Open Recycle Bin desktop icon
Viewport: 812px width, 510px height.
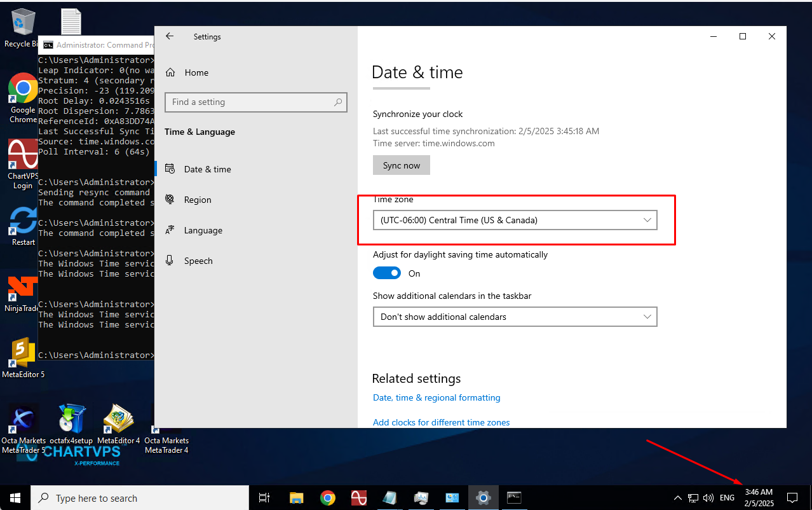23,28
